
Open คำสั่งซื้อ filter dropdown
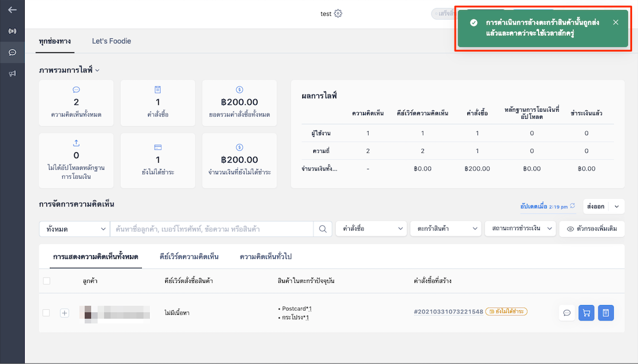(x=371, y=229)
